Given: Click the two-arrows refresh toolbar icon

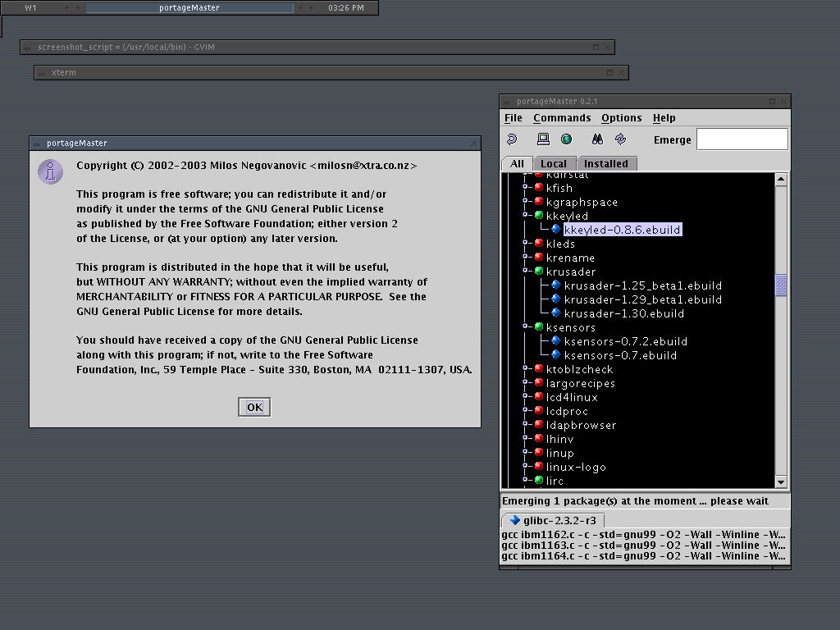Looking at the screenshot, I should coord(620,139).
